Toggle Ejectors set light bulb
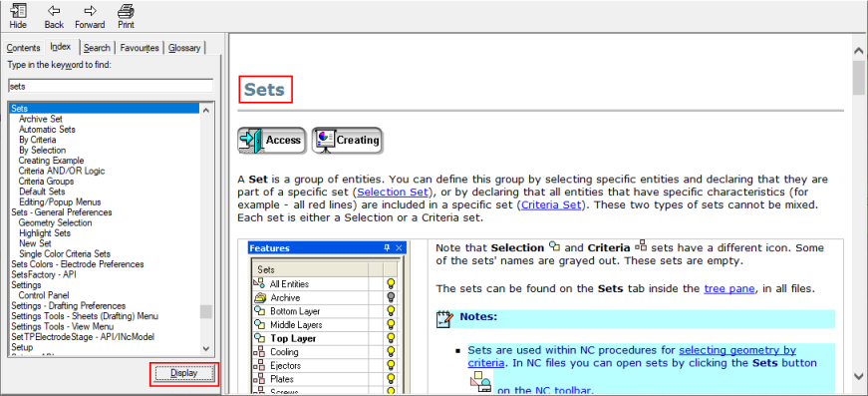Viewport: 868px width, 396px height. (392, 365)
